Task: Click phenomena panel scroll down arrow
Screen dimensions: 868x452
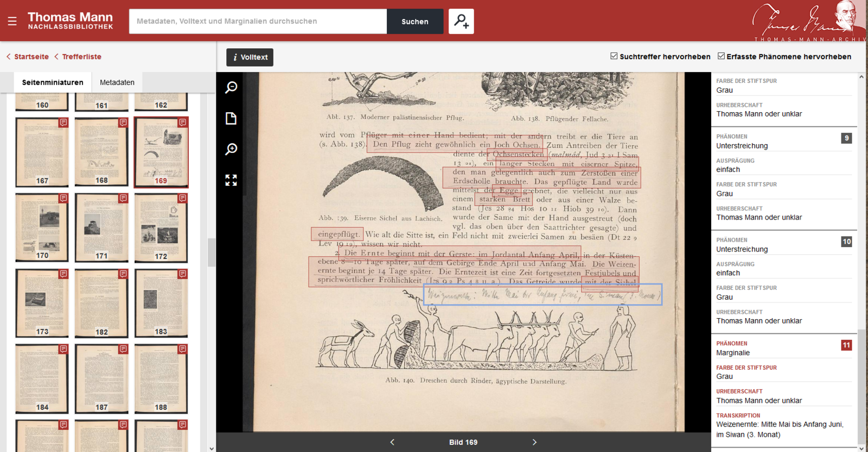Action: point(861,448)
